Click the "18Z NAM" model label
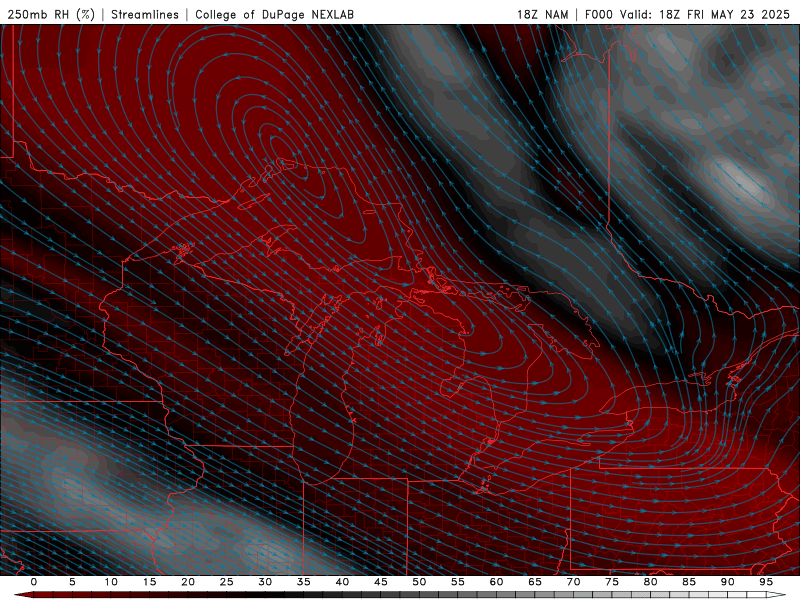This screenshot has height=600, width=800. click(x=543, y=14)
